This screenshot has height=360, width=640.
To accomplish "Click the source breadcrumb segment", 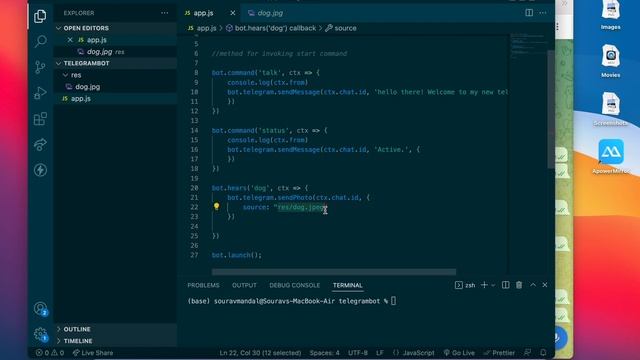I will pyautogui.click(x=341, y=28).
